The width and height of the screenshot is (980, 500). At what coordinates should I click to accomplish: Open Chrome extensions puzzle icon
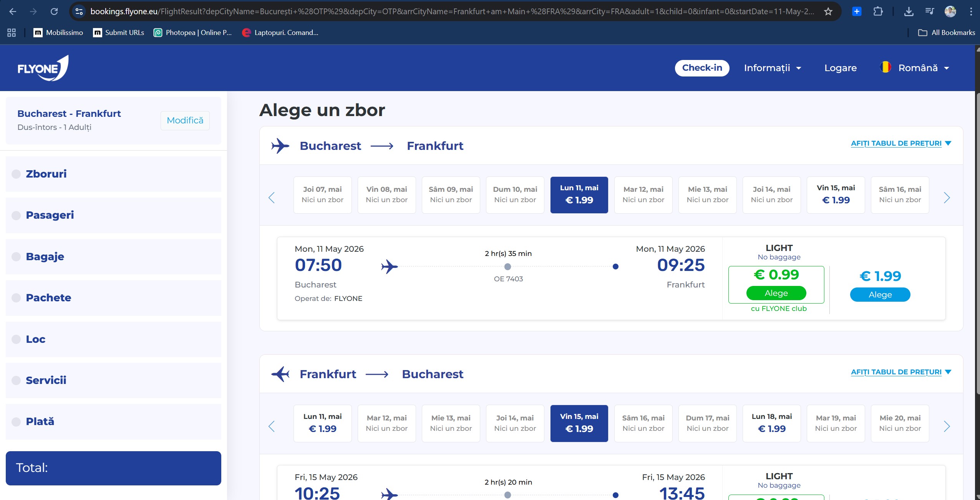[878, 12]
